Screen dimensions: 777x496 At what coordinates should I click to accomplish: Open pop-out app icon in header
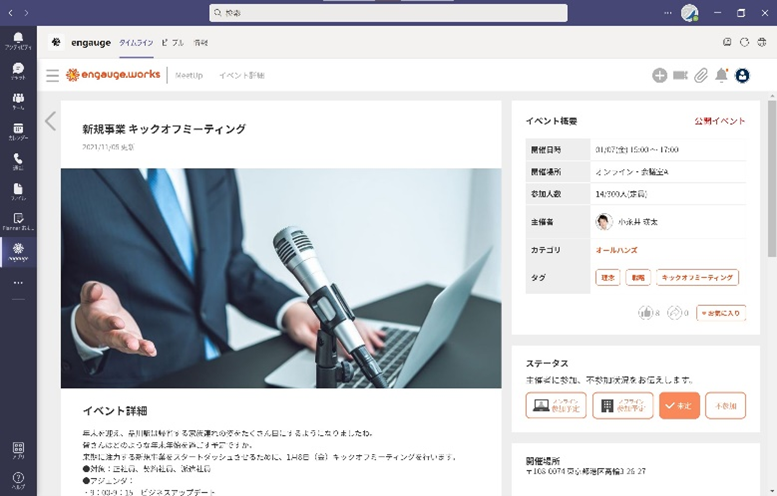click(x=727, y=43)
